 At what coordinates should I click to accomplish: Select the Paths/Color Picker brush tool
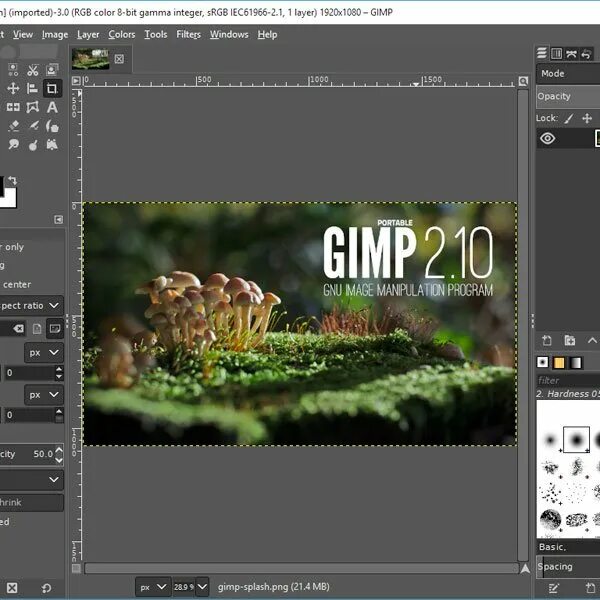13,145
